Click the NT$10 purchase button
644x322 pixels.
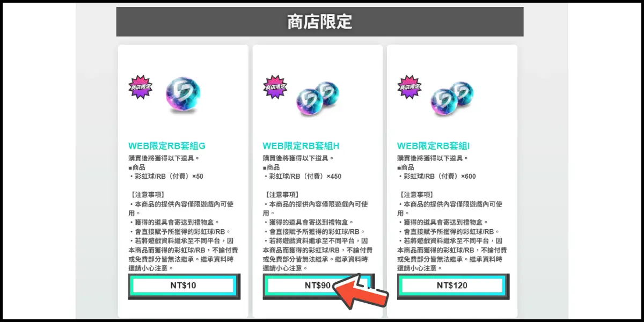coord(184,286)
